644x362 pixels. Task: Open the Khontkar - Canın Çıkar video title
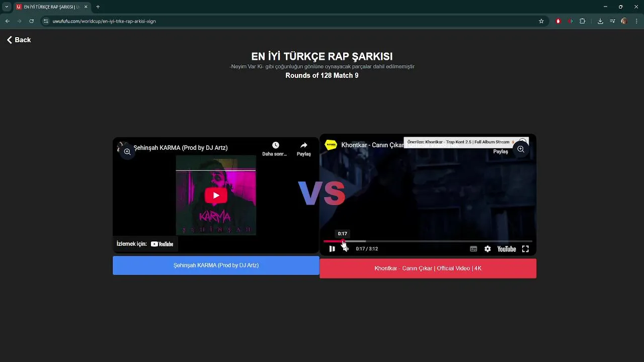coord(372,145)
